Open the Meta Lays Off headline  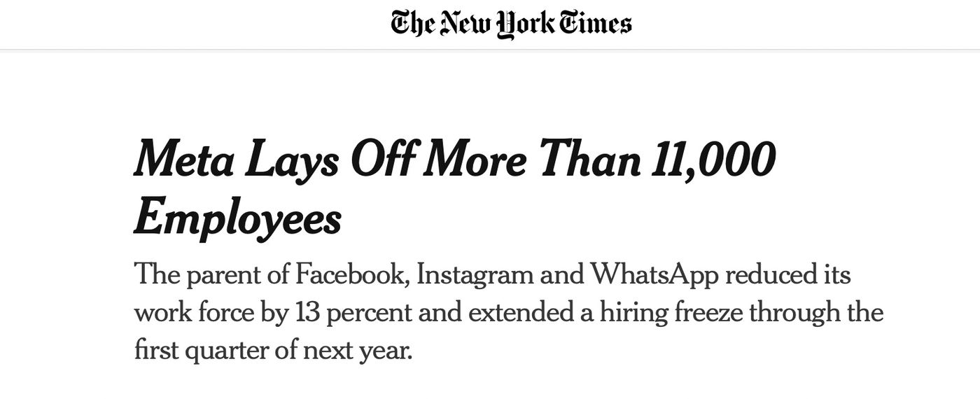(x=455, y=188)
